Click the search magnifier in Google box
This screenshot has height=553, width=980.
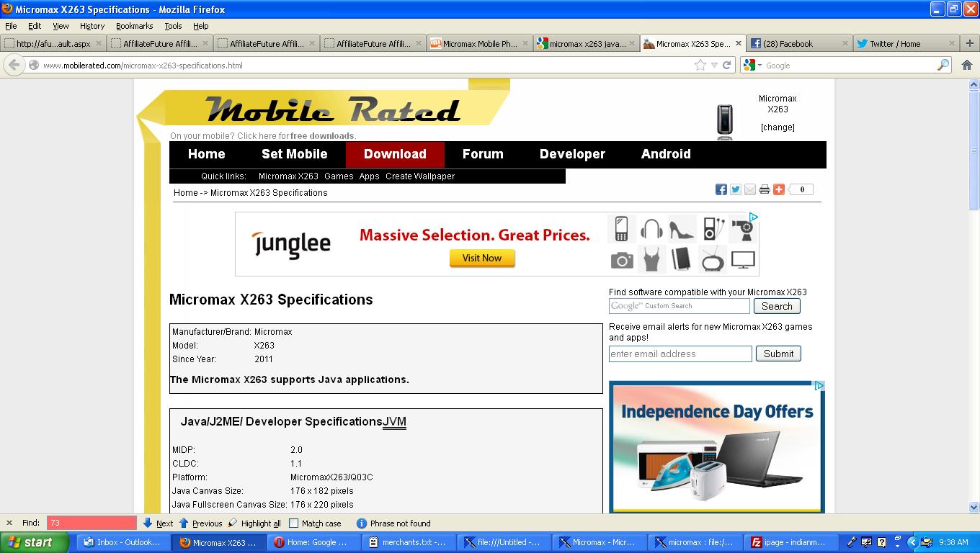click(943, 65)
